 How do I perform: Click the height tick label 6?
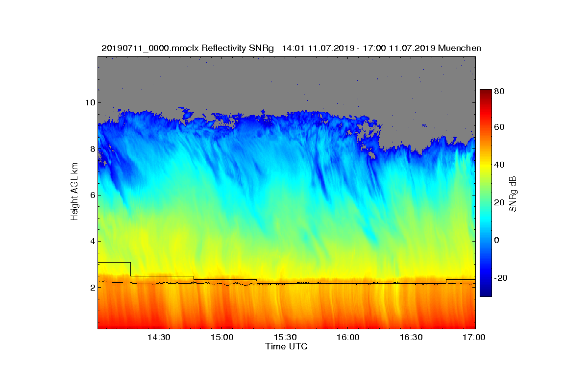pyautogui.click(x=92, y=195)
